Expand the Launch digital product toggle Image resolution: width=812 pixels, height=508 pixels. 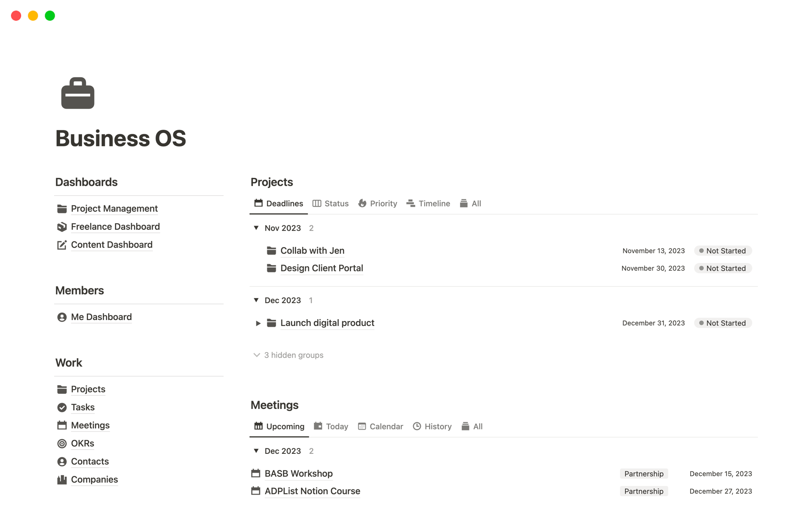[258, 323]
